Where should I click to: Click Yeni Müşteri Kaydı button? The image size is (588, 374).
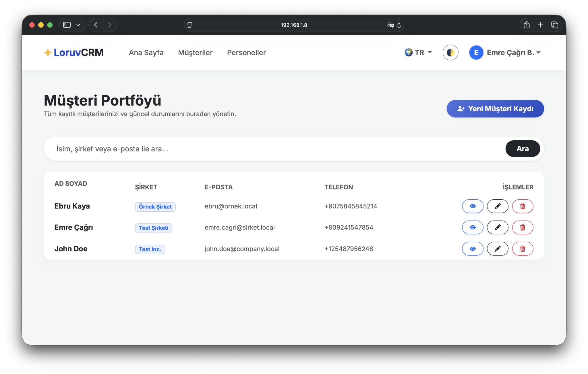495,109
